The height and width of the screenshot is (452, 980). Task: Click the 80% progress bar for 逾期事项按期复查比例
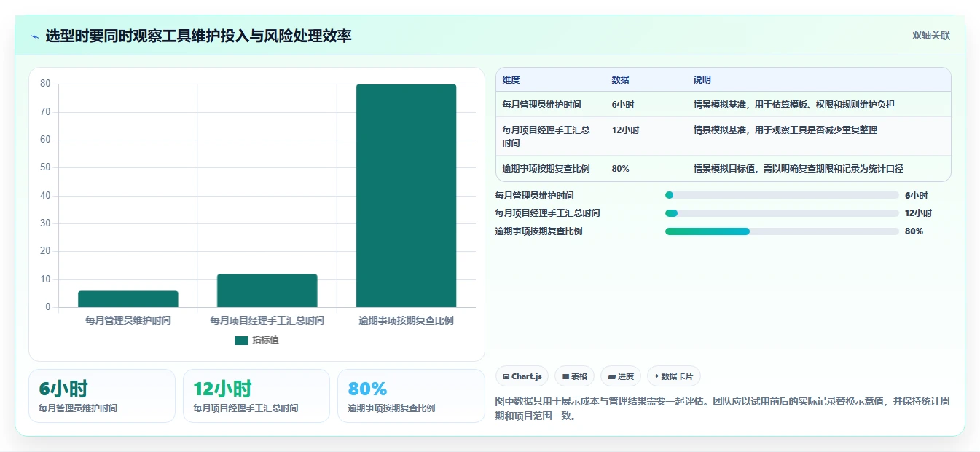782,231
